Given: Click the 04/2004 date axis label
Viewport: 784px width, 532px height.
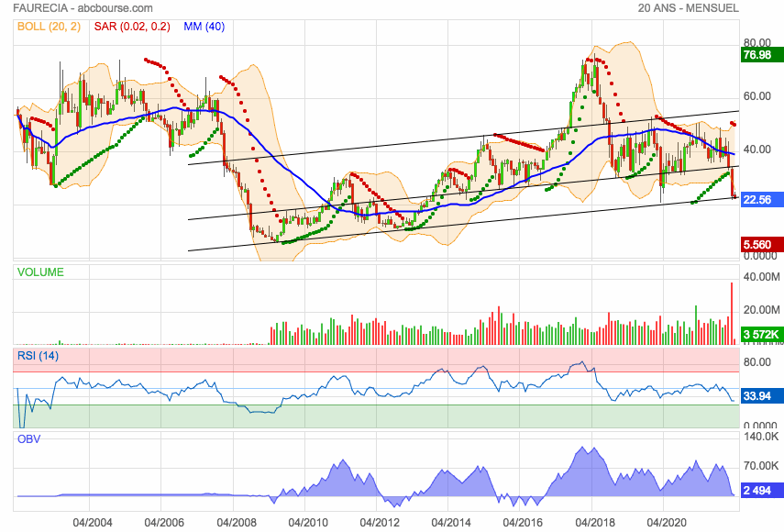Looking at the screenshot, I should [93, 523].
